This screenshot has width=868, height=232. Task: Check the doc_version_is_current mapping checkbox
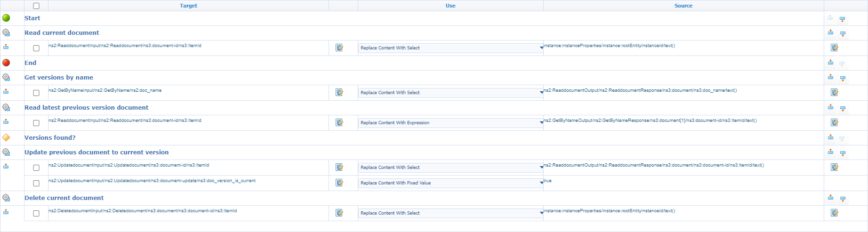36,183
